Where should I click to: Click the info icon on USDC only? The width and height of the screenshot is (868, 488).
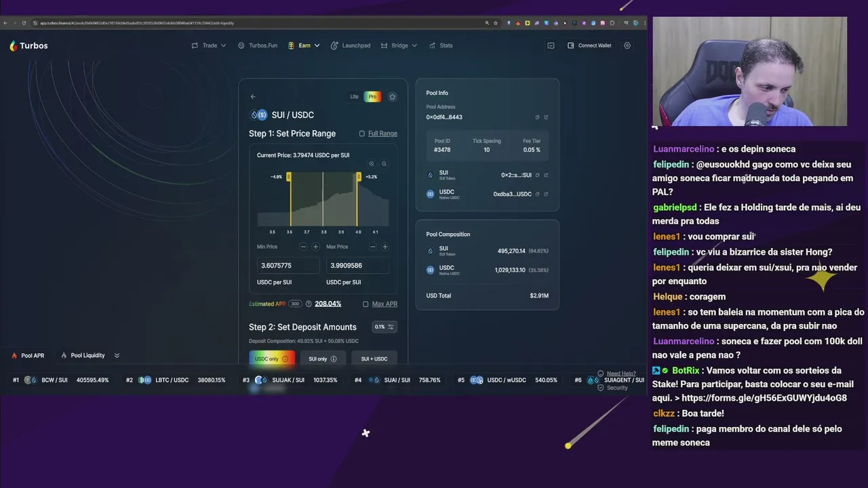[x=285, y=359]
